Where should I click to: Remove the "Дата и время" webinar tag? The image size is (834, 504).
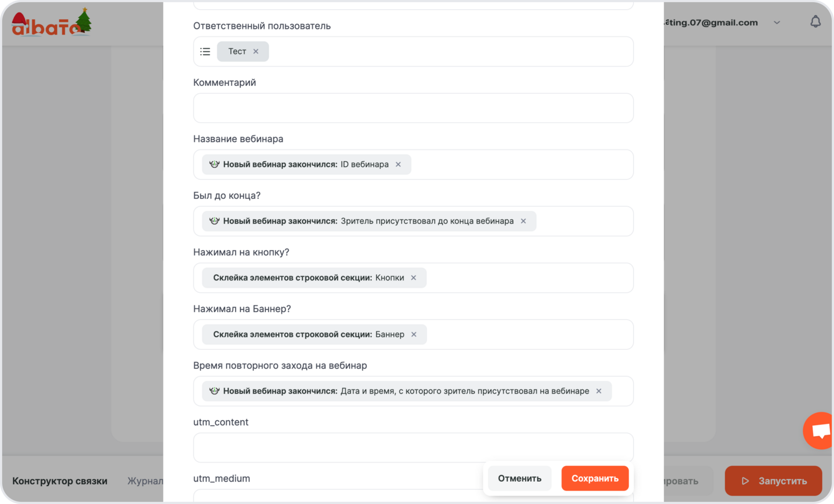coord(599,391)
